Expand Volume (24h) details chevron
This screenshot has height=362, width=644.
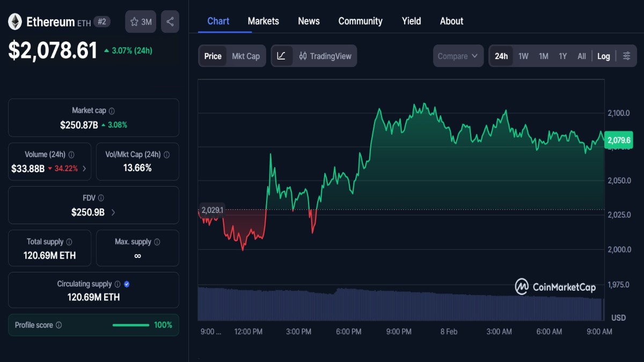[84, 168]
